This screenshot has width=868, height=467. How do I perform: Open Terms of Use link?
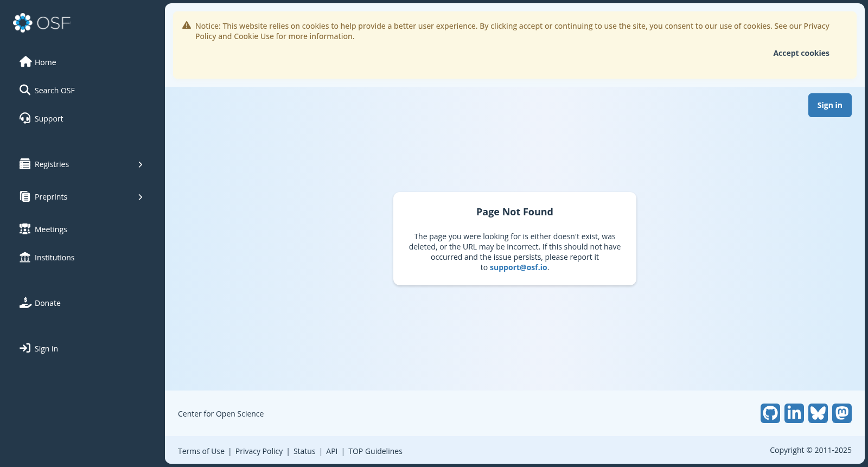(201, 451)
